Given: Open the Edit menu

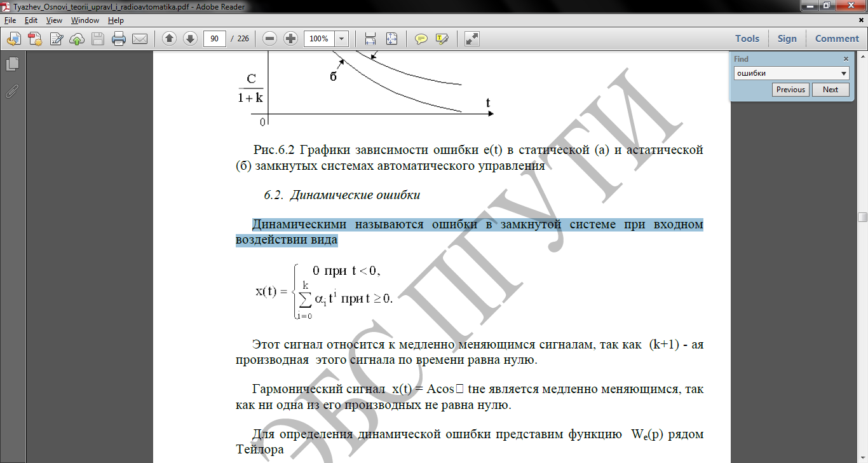Looking at the screenshot, I should point(31,20).
